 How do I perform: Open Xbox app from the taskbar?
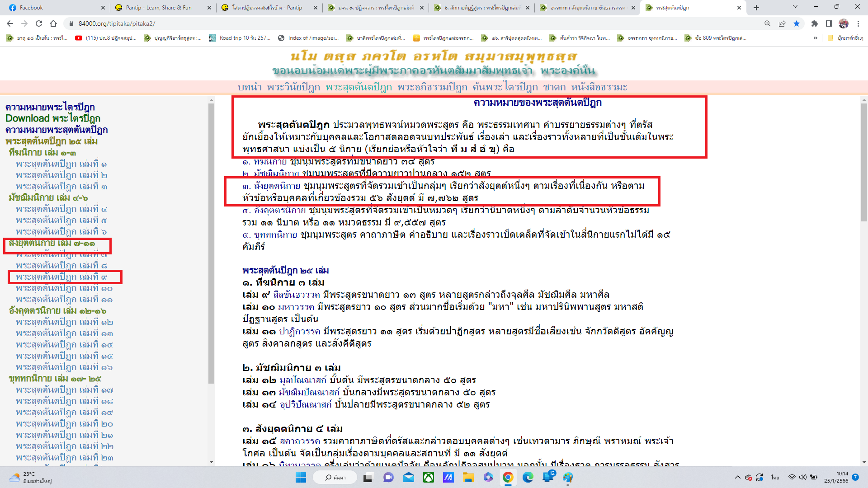tap(428, 477)
